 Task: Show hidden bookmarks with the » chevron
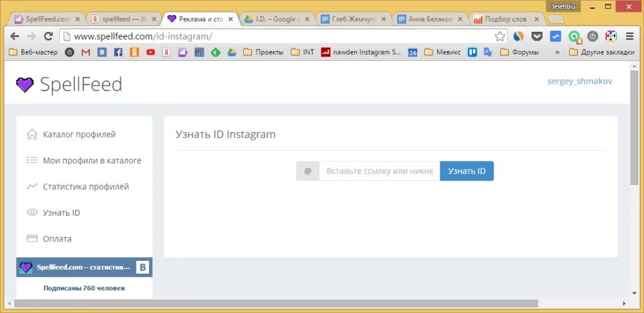[557, 53]
